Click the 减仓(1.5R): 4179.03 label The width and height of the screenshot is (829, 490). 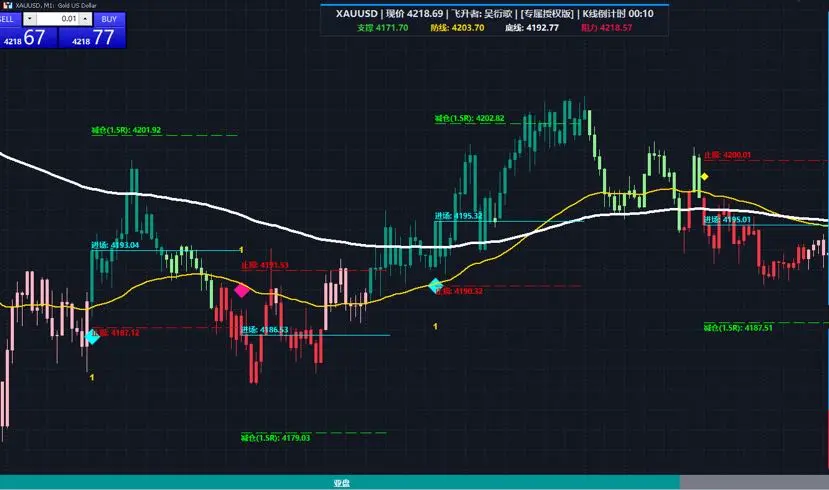275,438
